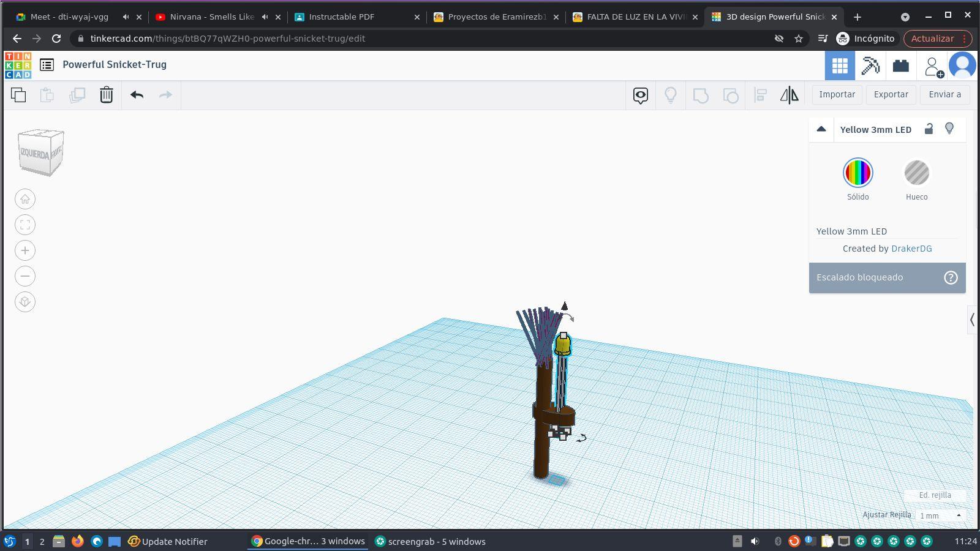Viewport: 980px width, 551px height.
Task: Switch to the Nirvana YouTube tab
Action: (211, 17)
